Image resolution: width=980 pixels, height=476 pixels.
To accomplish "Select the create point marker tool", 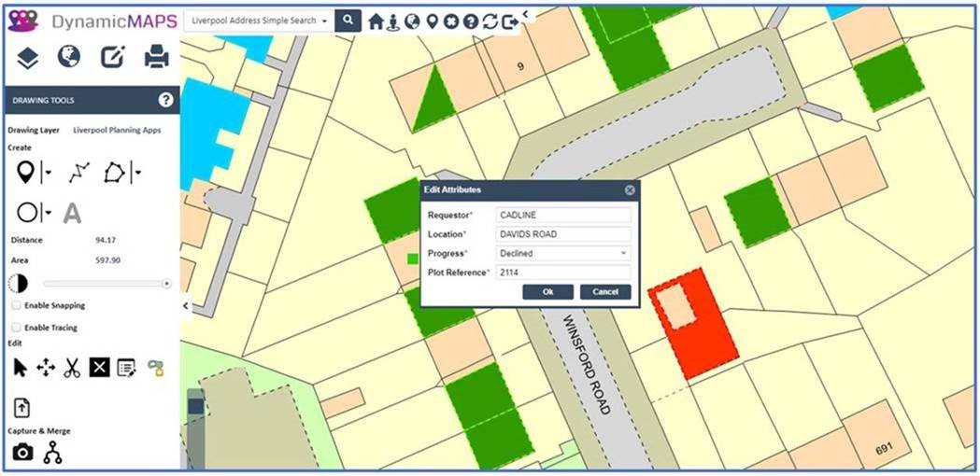I will (x=25, y=172).
